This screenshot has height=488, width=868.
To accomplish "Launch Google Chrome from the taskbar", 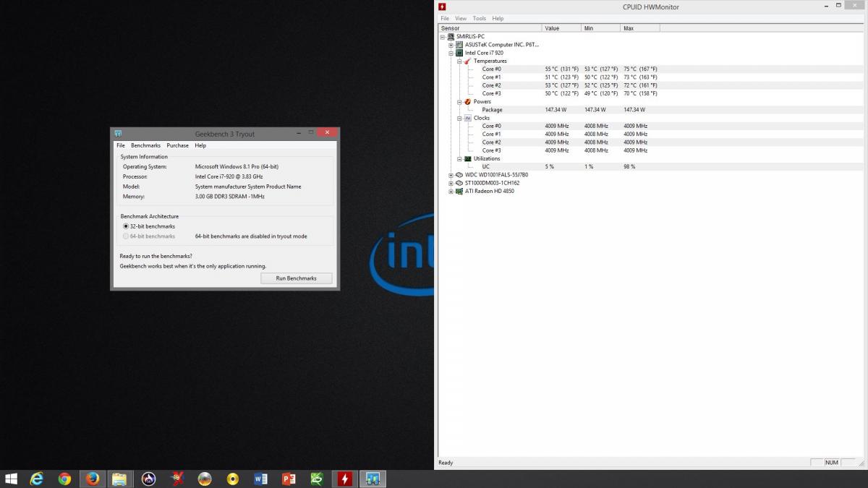I will click(64, 479).
